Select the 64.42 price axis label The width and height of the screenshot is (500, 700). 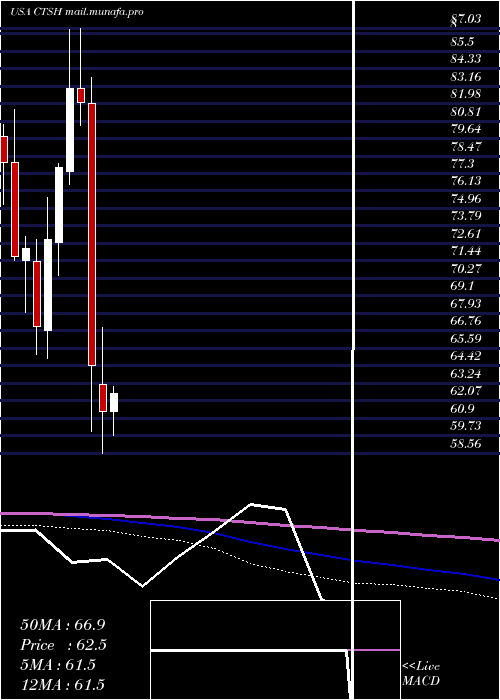466,355
